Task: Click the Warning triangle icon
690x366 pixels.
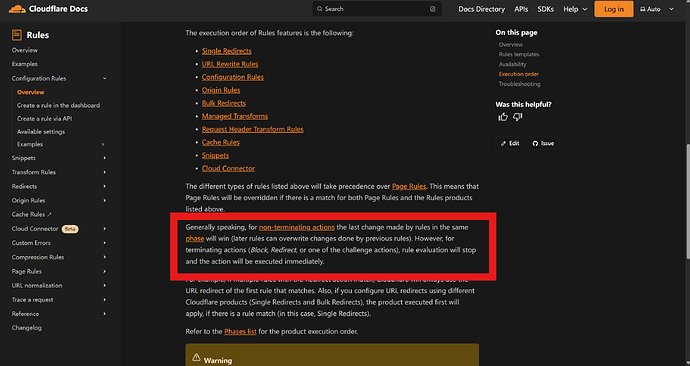Action: tap(196, 358)
